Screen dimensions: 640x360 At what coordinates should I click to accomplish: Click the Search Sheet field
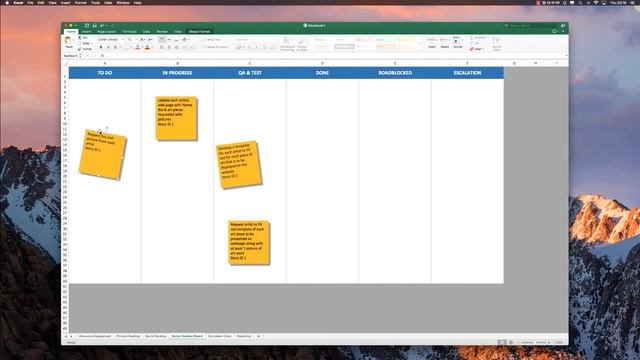(529, 25)
